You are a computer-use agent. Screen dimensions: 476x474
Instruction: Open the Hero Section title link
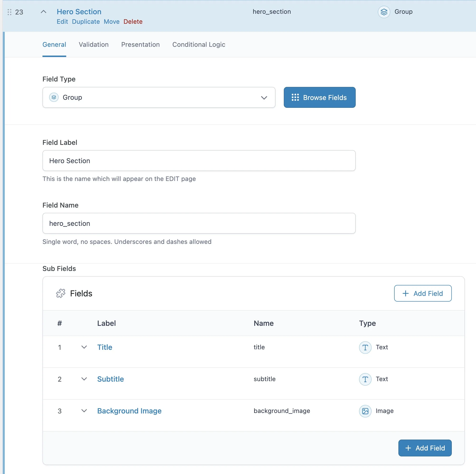(x=79, y=12)
